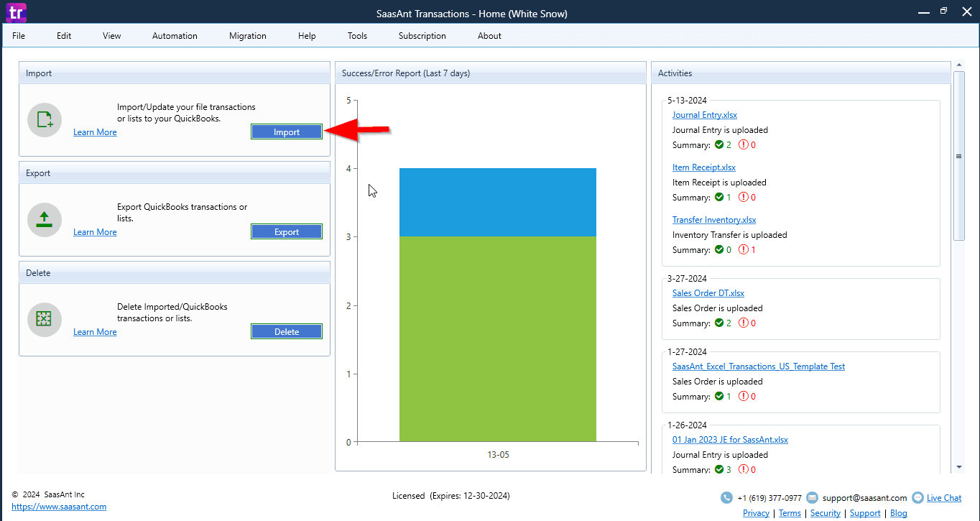
Task: Click the Delete button
Action: pyautogui.click(x=287, y=332)
